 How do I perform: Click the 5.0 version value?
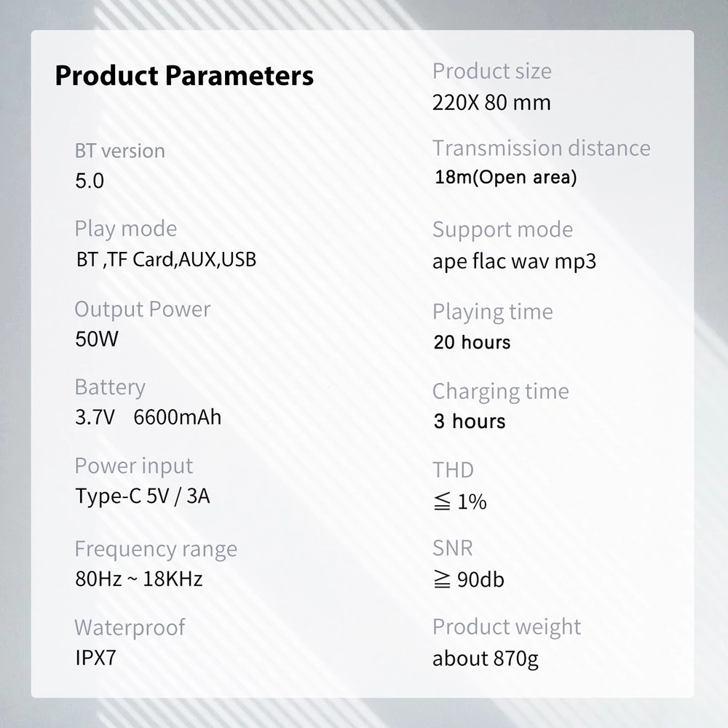pos(90,181)
